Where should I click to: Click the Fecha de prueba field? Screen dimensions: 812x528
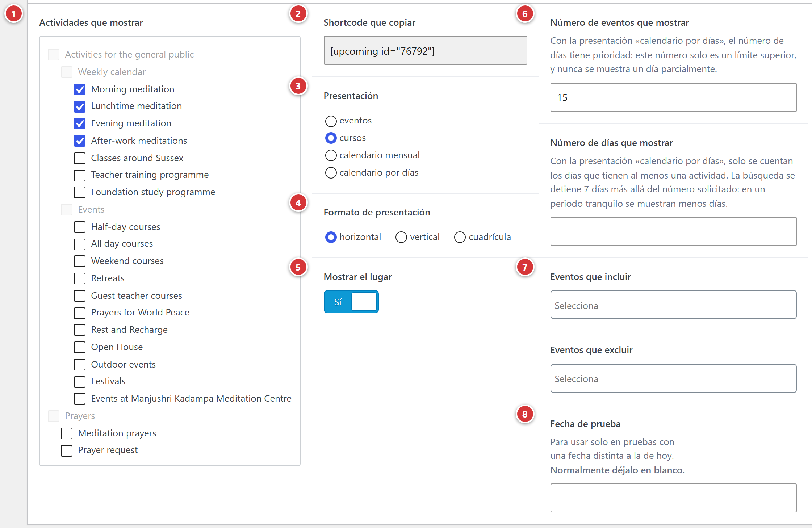[x=673, y=498]
